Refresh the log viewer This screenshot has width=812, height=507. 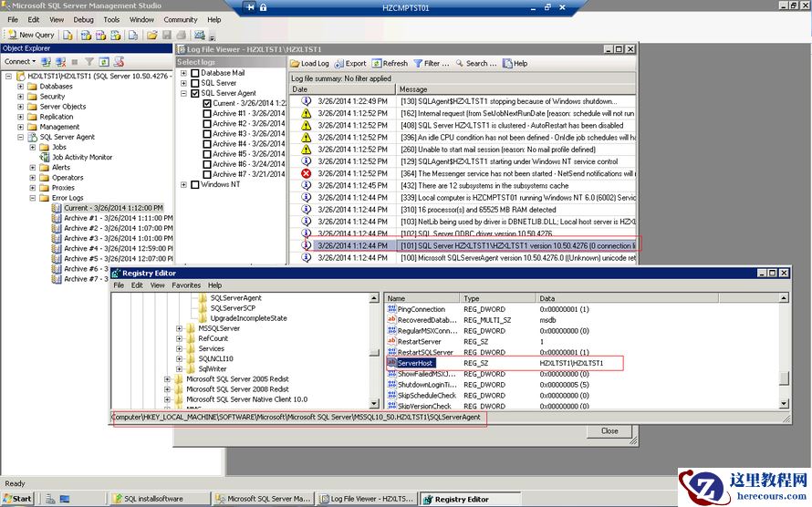click(x=378, y=64)
